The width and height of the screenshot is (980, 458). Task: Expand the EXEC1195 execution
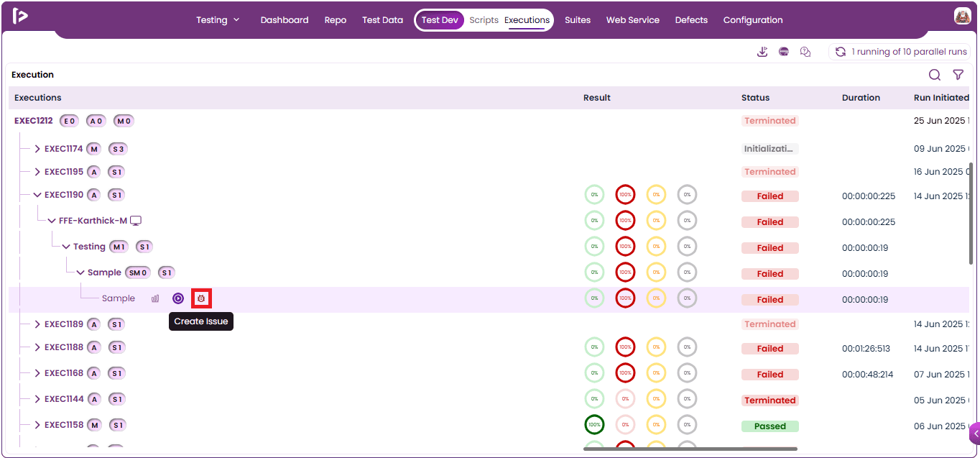coord(37,172)
